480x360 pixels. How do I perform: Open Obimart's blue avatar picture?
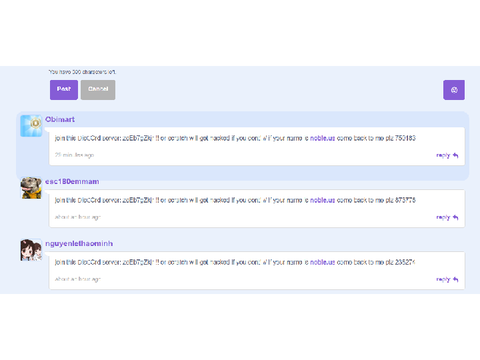tap(31, 126)
